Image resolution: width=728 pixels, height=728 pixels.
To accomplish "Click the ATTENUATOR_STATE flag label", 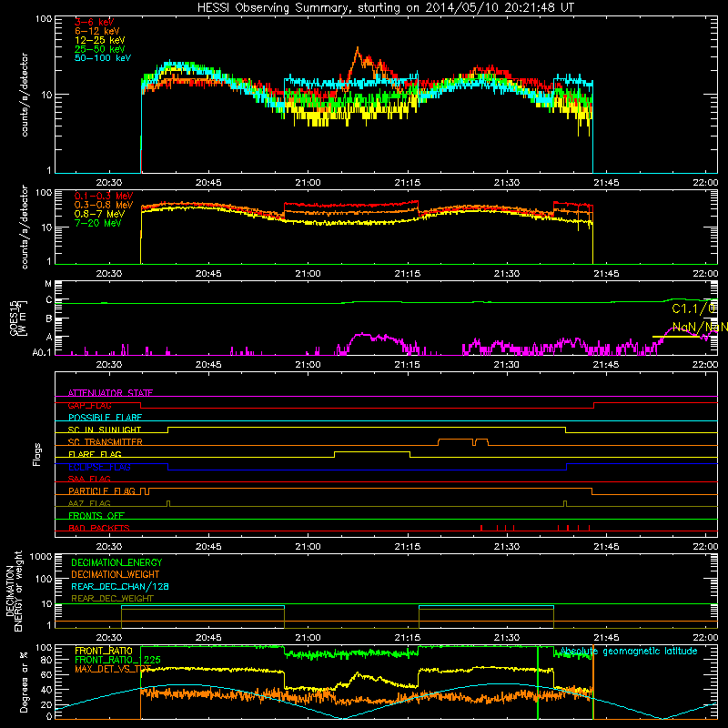I will (x=110, y=393).
